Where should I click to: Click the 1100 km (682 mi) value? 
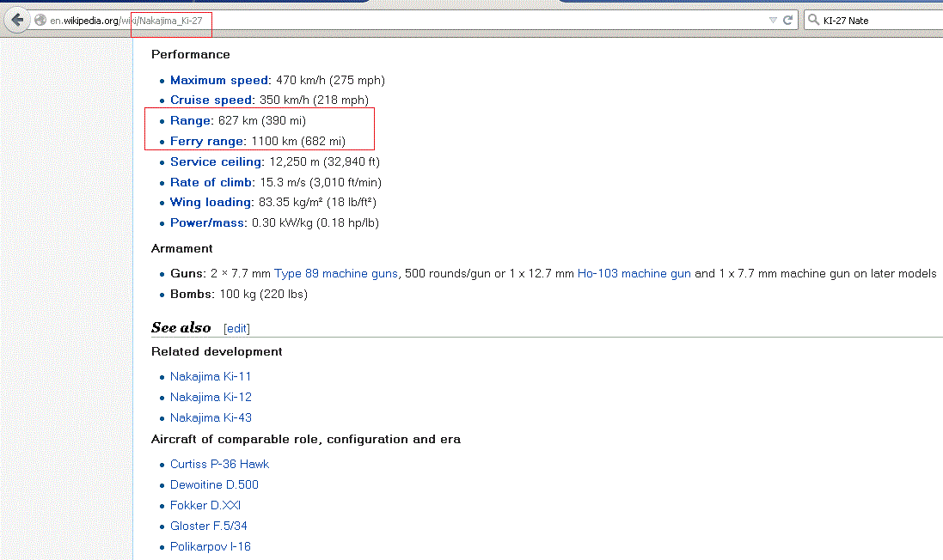coord(298,141)
